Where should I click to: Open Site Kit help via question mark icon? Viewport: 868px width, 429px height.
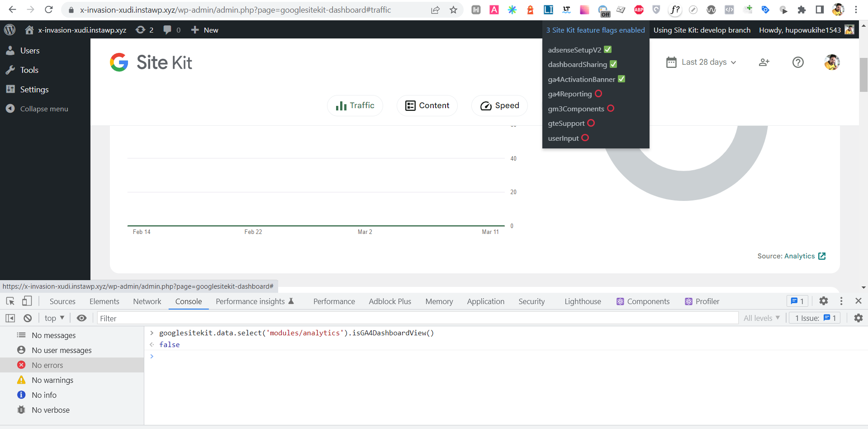click(798, 62)
